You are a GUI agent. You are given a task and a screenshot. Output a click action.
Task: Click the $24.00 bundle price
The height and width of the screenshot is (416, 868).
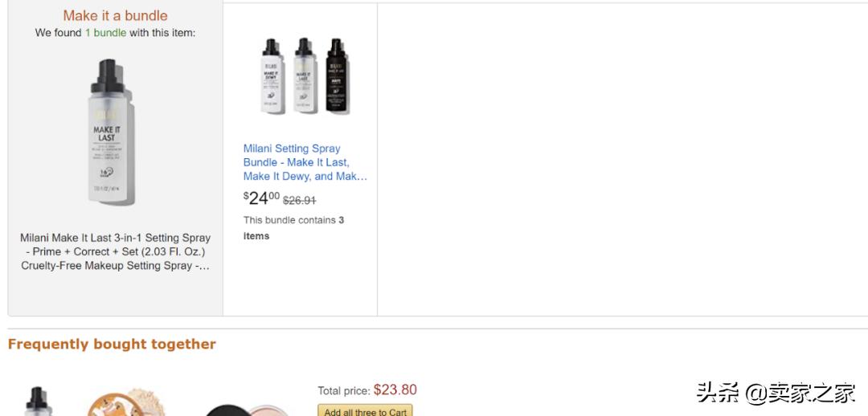pos(261,198)
